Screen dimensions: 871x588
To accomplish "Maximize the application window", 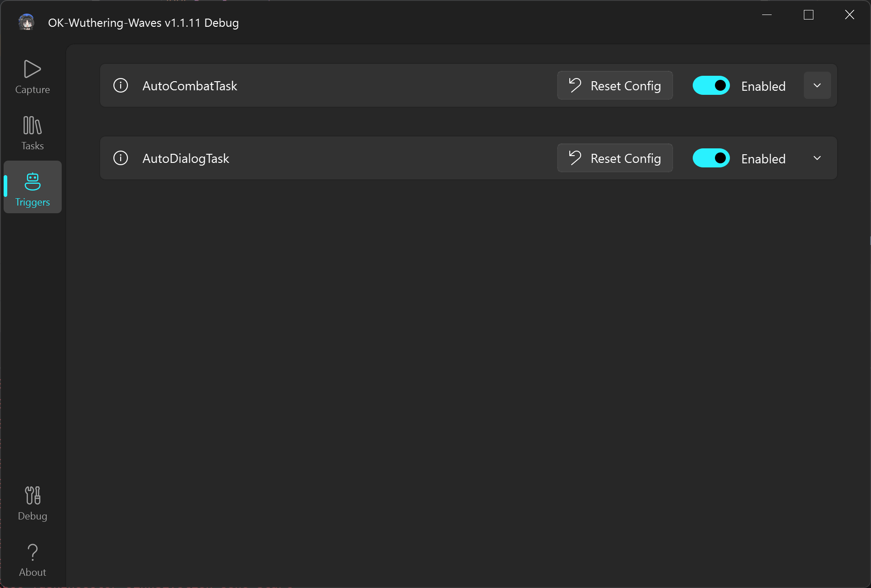I will (x=808, y=15).
